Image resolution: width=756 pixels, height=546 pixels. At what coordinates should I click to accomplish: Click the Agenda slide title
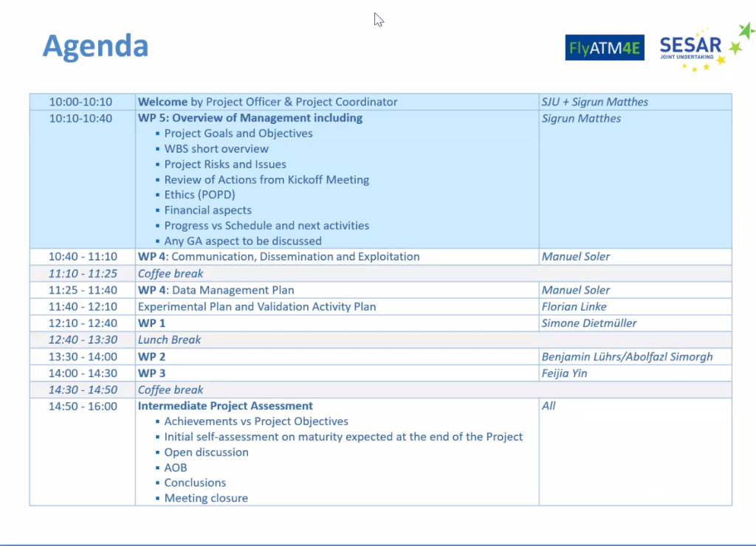coord(95,46)
